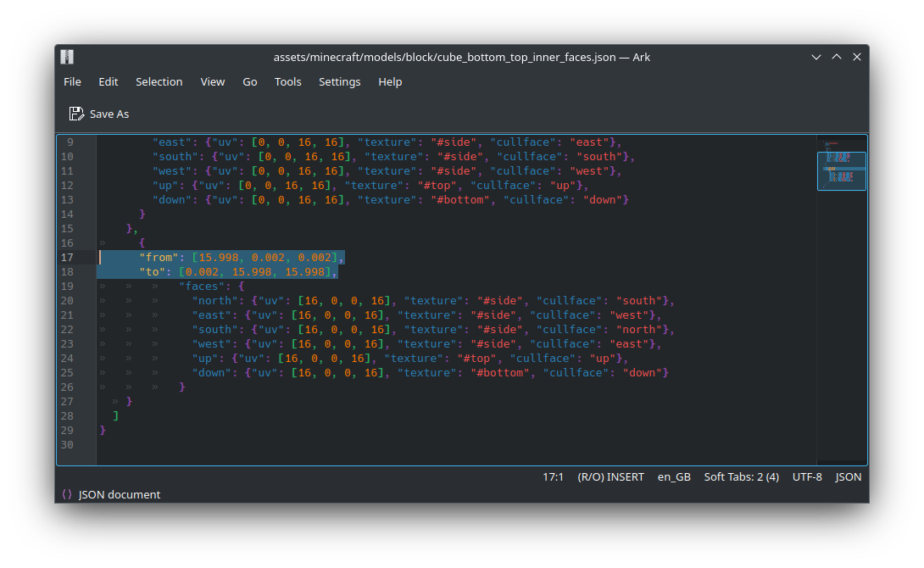Click the opening brace on line 16
This screenshot has height=568, width=924.
(x=142, y=242)
